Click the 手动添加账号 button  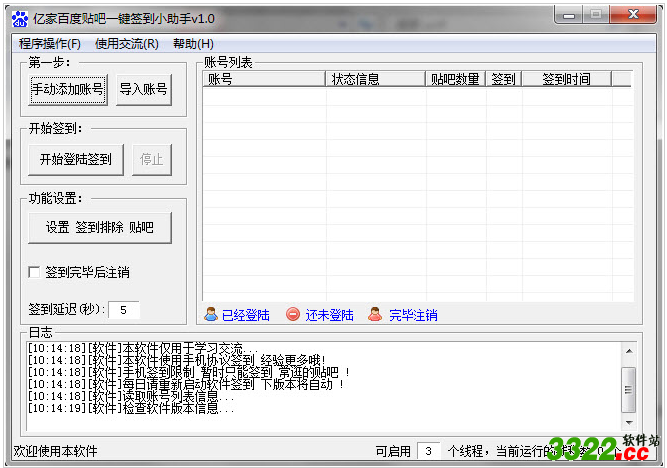tap(68, 89)
